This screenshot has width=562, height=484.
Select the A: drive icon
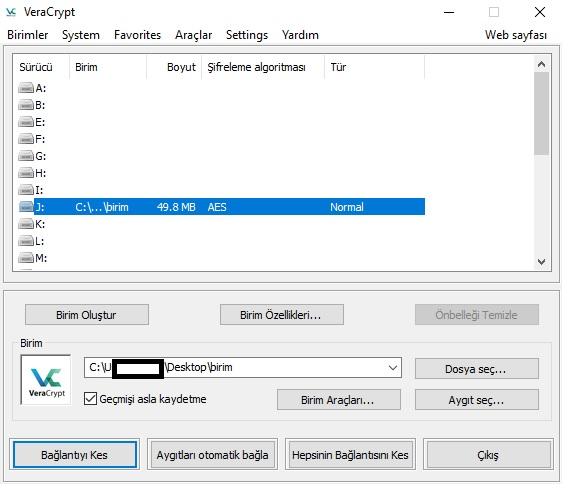tap(26, 88)
